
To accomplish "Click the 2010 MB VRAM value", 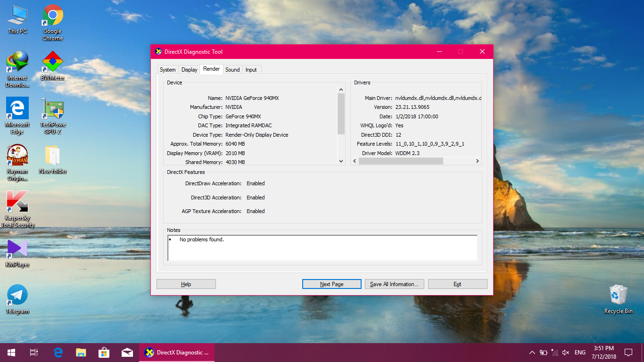I will point(235,153).
